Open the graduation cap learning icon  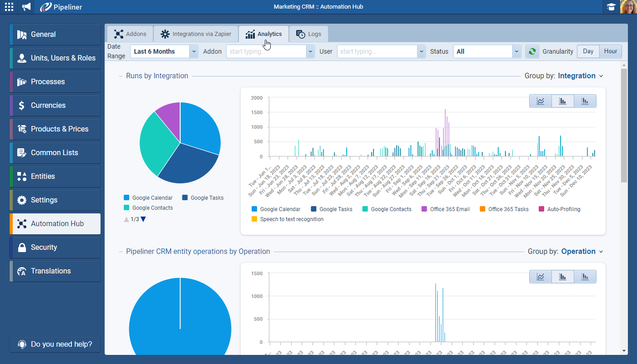click(611, 7)
